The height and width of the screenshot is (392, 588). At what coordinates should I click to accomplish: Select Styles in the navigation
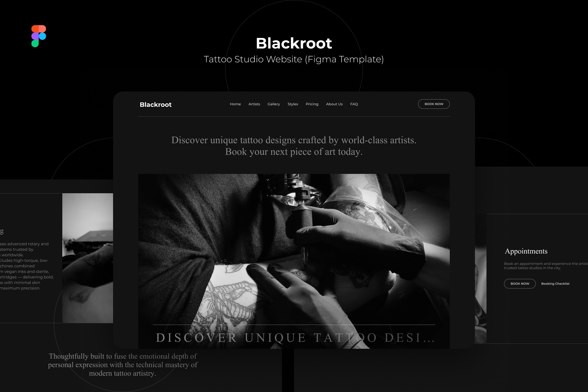(x=293, y=104)
